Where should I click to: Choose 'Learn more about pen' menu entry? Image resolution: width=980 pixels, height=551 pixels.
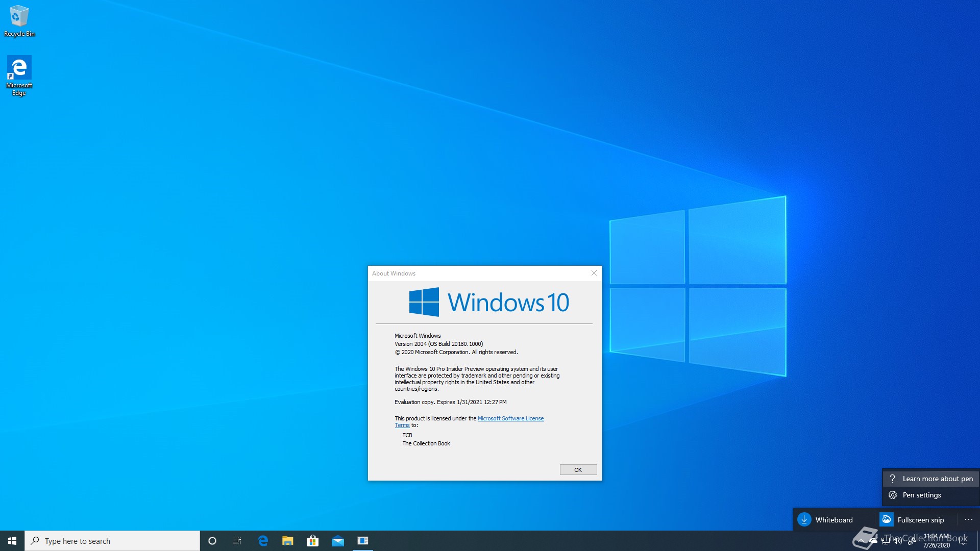click(931, 479)
